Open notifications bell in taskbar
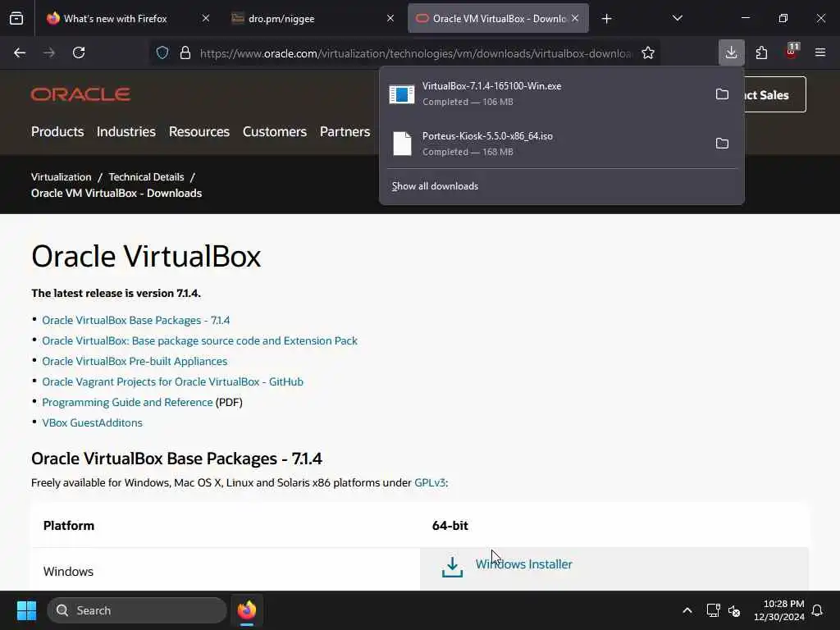Viewport: 840px width, 630px height. 818,610
